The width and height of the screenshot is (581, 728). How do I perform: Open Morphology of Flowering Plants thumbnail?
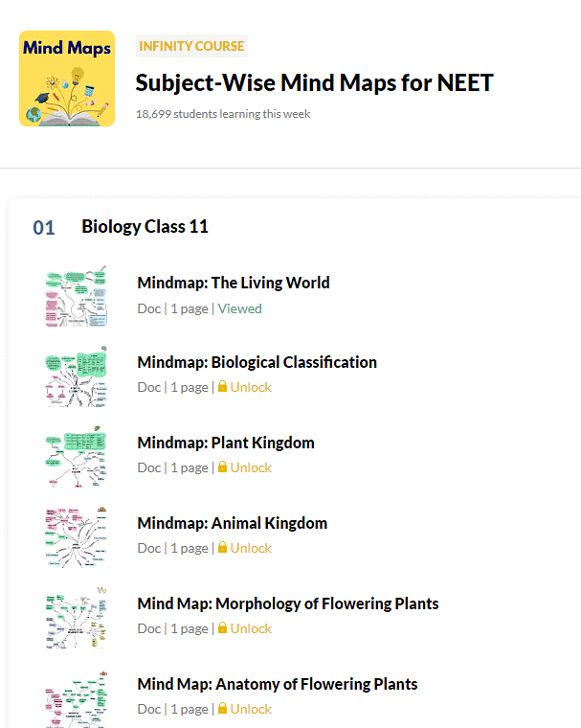point(77,618)
